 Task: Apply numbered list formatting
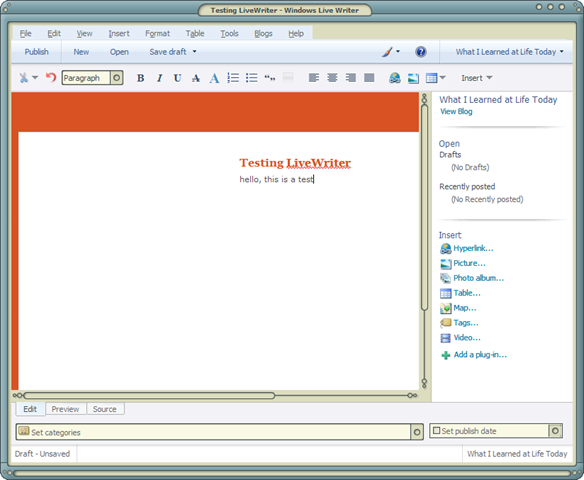233,78
